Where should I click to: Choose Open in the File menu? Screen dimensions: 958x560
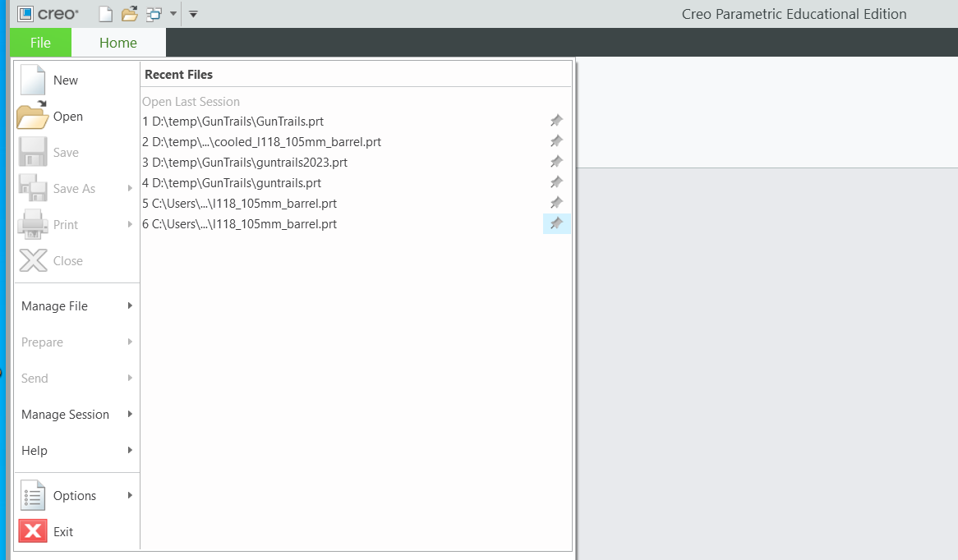[x=67, y=117]
